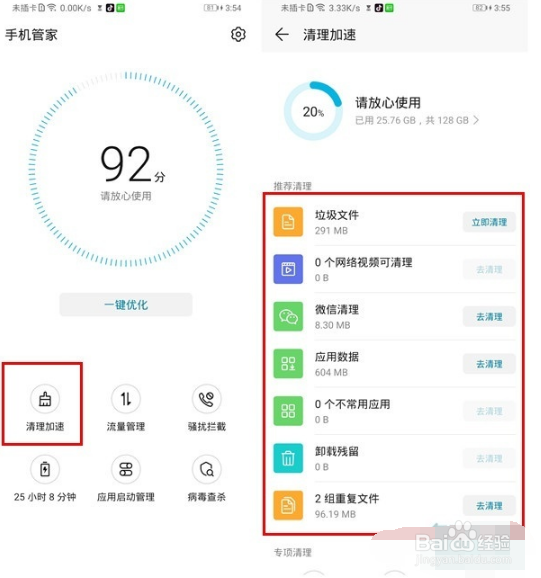Click 去清理 for 微信清理
The image size is (541, 578).
(489, 317)
